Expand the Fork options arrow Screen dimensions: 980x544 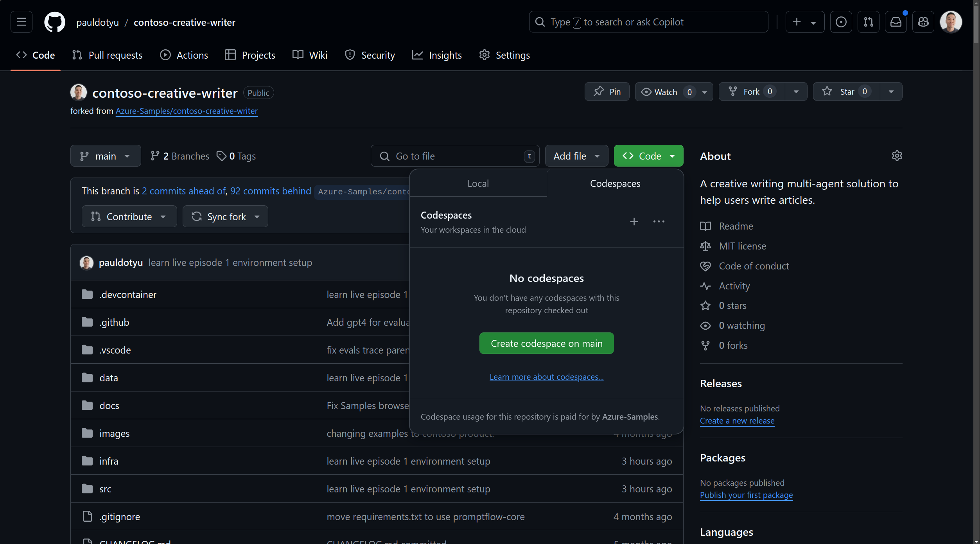(796, 92)
